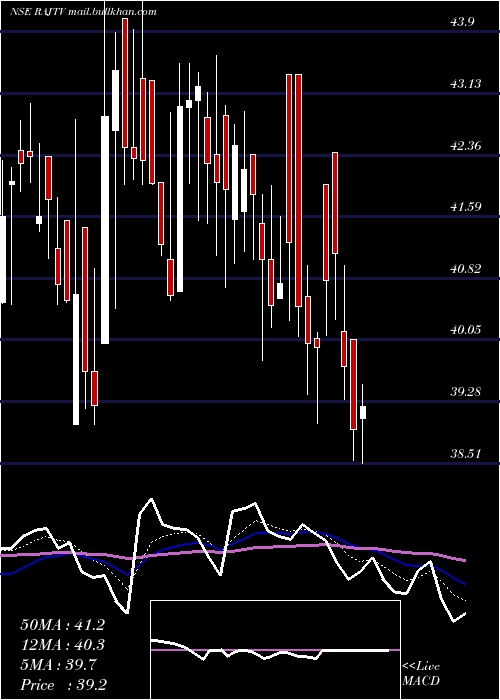Click the last white candlestick near 39.28
Viewport: 500px width, 700px height.
363,412
